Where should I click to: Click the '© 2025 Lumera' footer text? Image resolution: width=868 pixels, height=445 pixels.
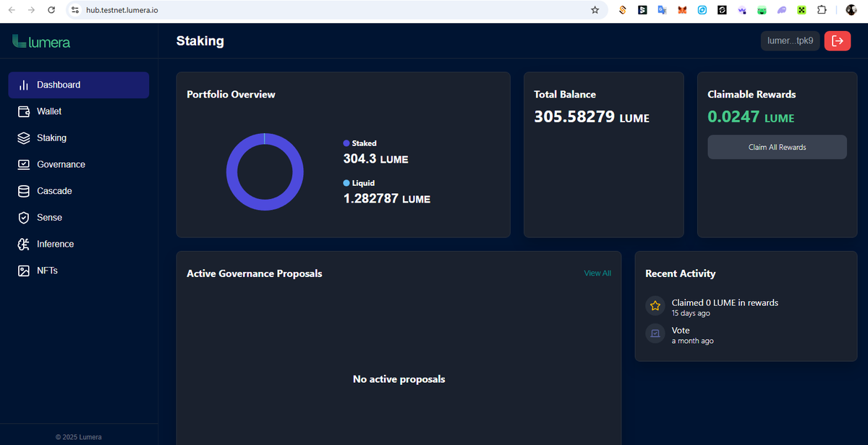pyautogui.click(x=79, y=437)
